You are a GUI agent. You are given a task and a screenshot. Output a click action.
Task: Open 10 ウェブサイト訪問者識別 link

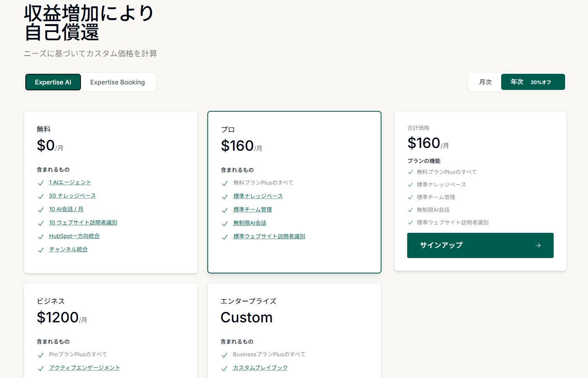(83, 223)
